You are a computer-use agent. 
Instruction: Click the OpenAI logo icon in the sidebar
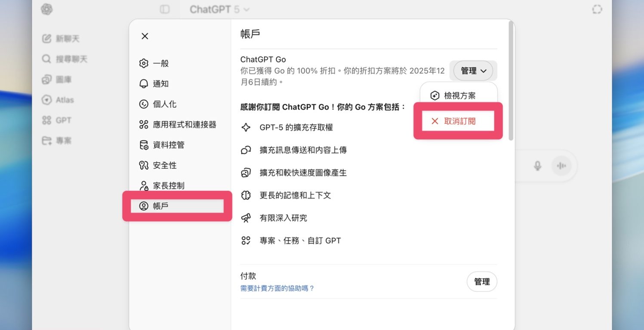(x=47, y=9)
